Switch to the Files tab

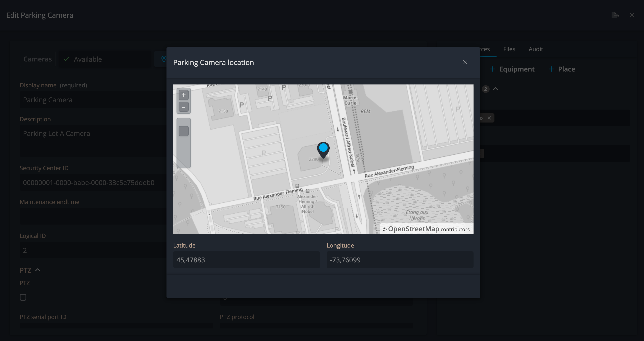509,49
